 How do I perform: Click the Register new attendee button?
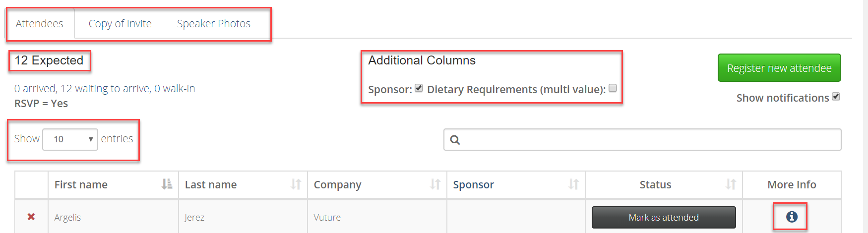779,68
